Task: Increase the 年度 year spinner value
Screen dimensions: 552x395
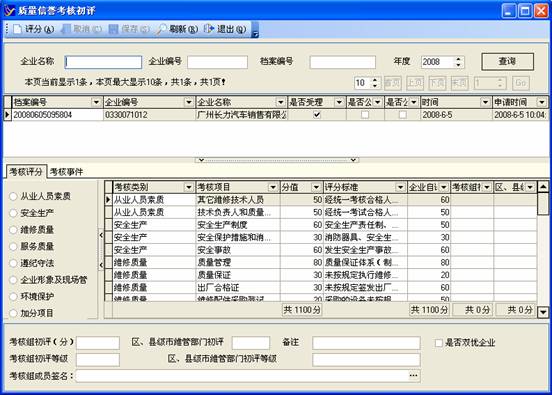Action: tap(458, 59)
